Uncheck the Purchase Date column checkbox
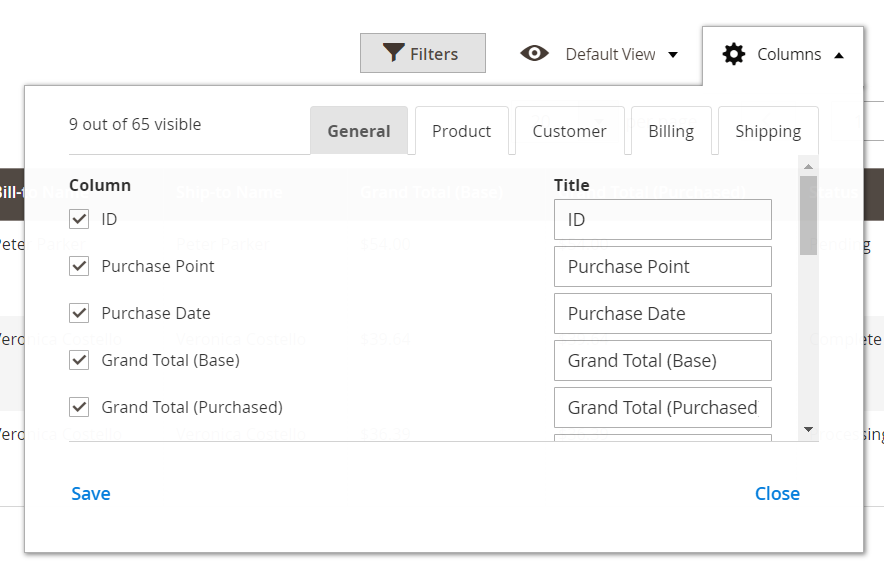The image size is (884, 577). point(79,312)
